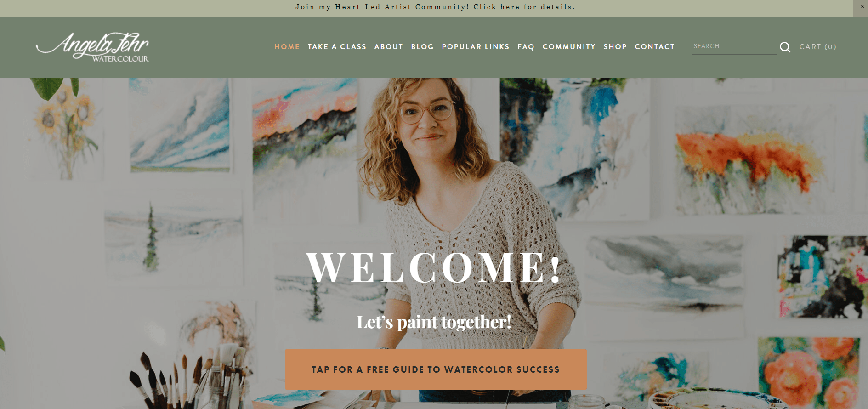Viewport: 868px width, 409px height.
Task: Open the FAQ page
Action: click(526, 47)
